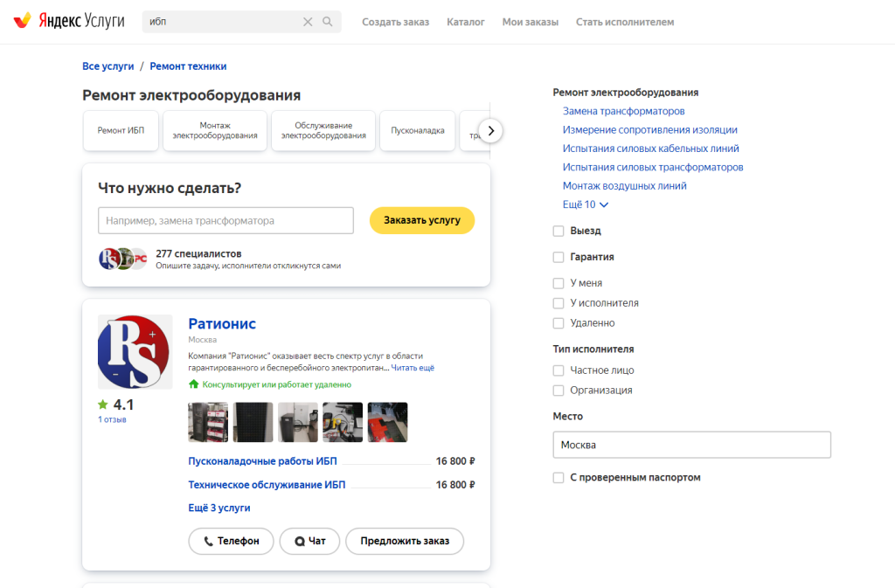Click the Предложить заказ button

click(405, 541)
